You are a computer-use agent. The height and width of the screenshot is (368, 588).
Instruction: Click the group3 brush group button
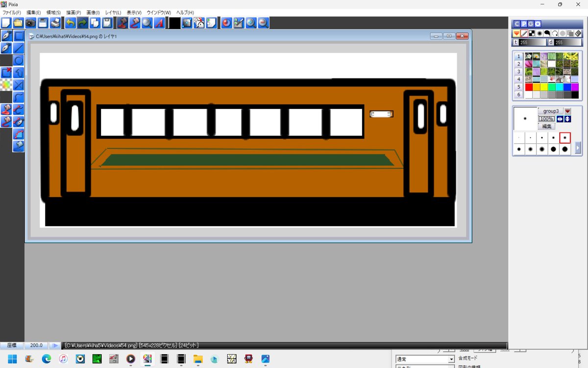(551, 111)
